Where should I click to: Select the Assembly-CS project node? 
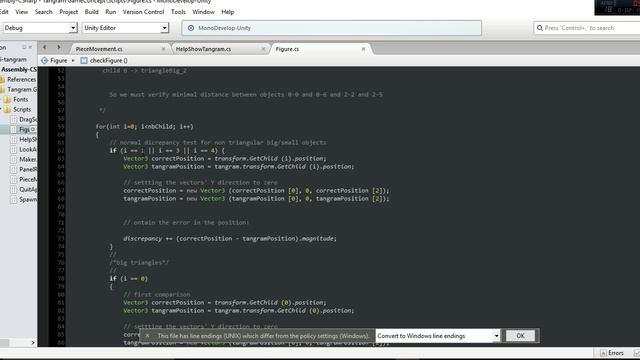[x=19, y=69]
